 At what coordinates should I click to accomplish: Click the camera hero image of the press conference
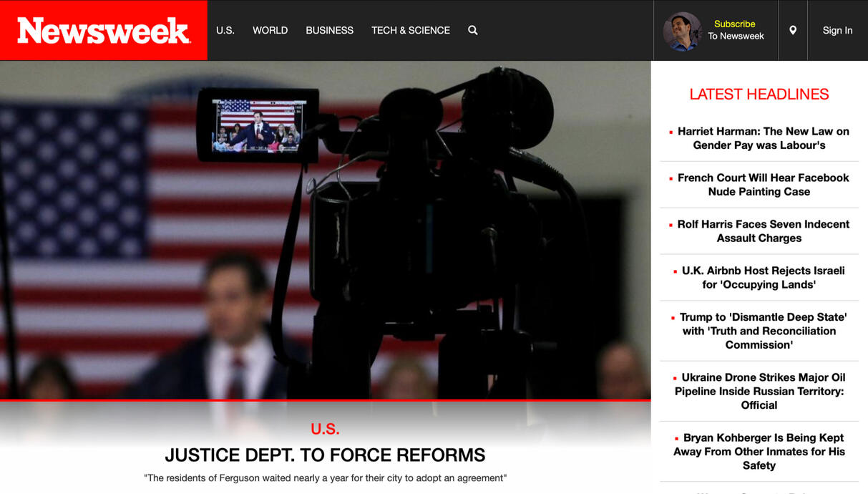click(x=326, y=229)
